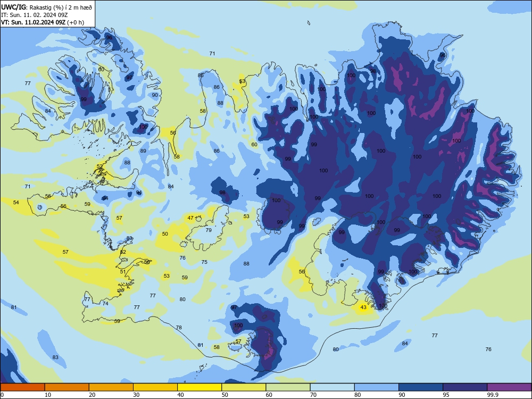Click the dark orange 0–10 legend swatch

pos(22,387)
